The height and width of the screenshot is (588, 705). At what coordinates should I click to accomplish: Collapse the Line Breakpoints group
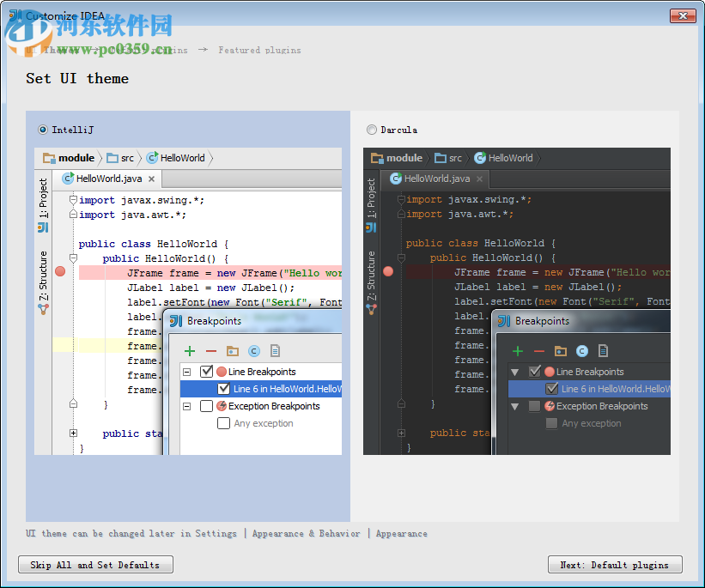point(185,372)
